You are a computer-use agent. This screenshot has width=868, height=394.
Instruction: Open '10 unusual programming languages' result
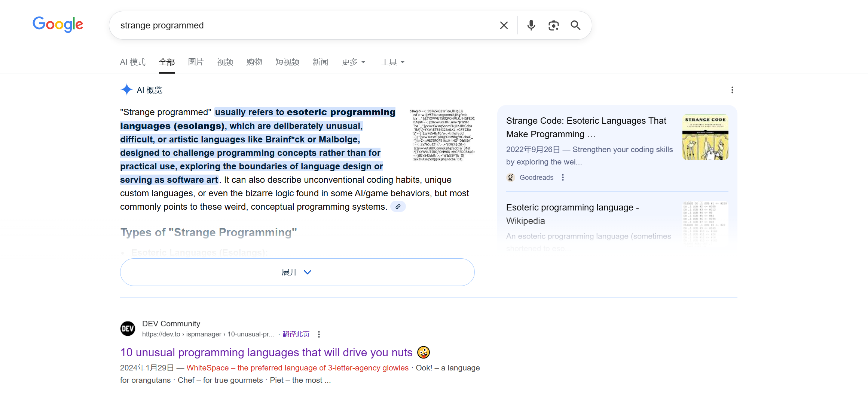[x=266, y=353]
